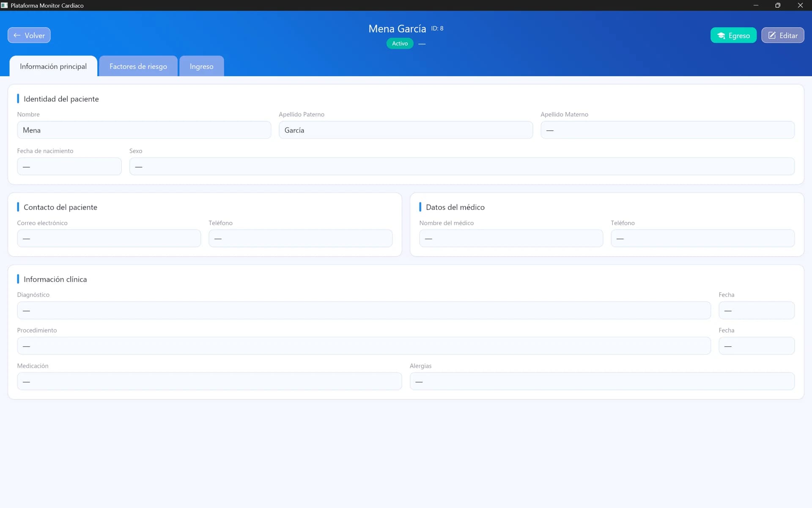Click the ID: 8 label
Viewport: 812px width, 508px height.
click(x=437, y=28)
